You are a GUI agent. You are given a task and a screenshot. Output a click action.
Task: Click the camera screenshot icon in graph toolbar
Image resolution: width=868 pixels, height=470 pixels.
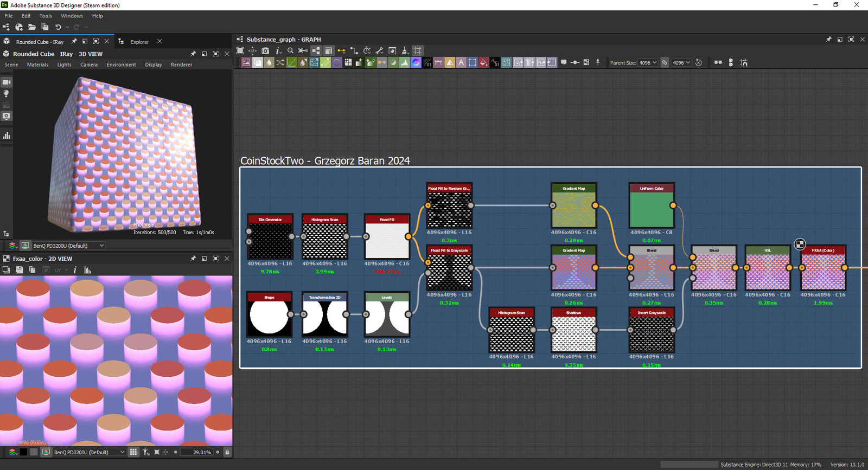coord(265,50)
